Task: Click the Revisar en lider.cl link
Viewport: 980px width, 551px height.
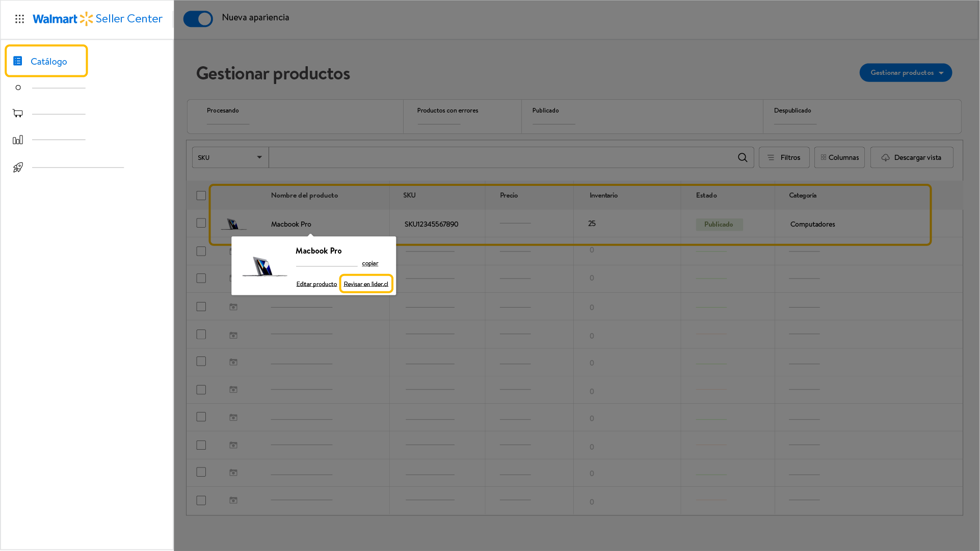Action: click(366, 284)
